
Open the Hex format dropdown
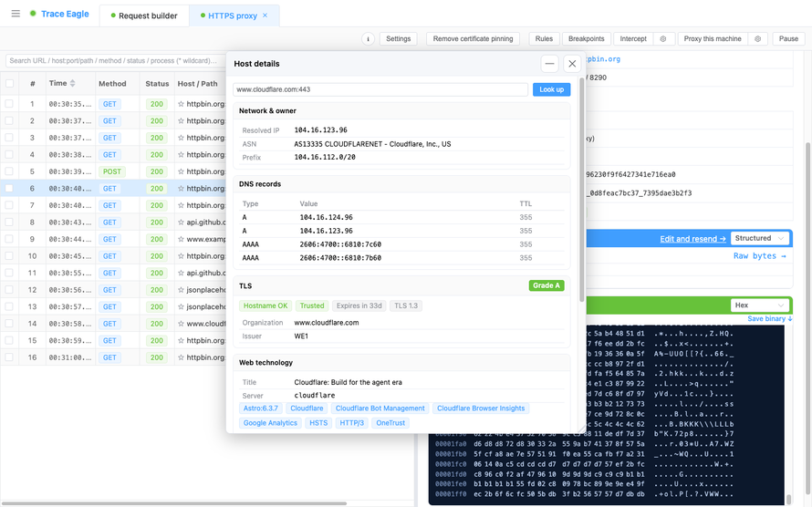click(760, 305)
